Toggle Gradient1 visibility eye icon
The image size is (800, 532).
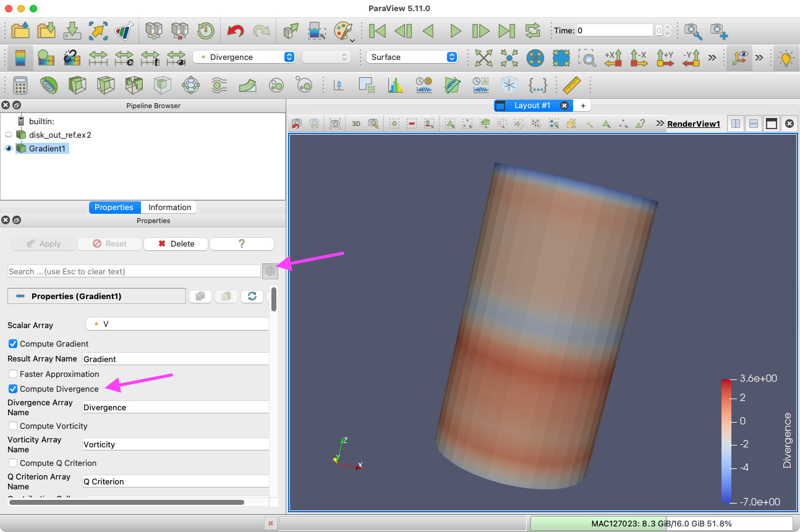pyautogui.click(x=9, y=148)
